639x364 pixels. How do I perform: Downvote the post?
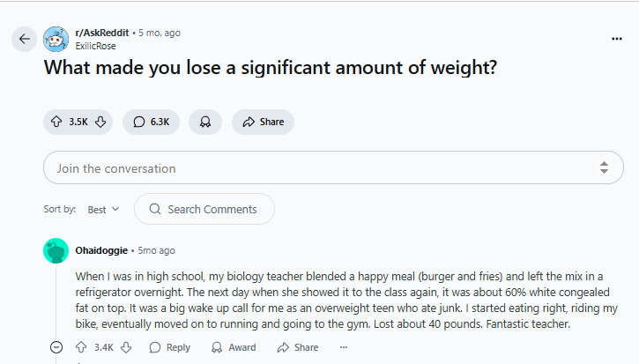[x=100, y=122]
